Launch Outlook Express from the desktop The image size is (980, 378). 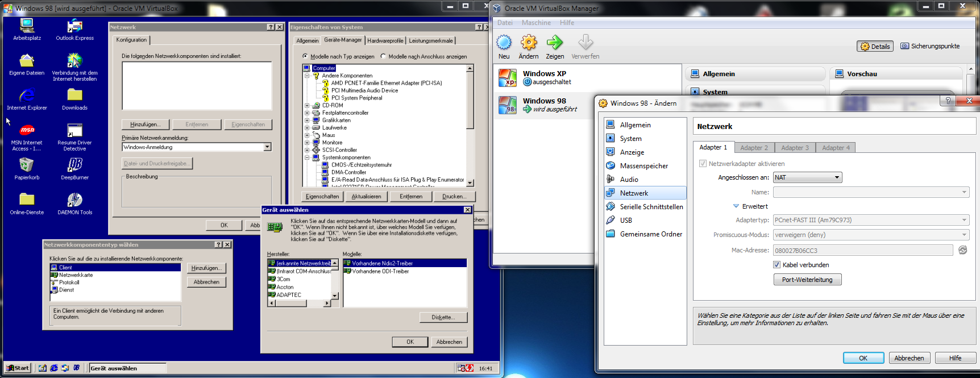coord(74,30)
